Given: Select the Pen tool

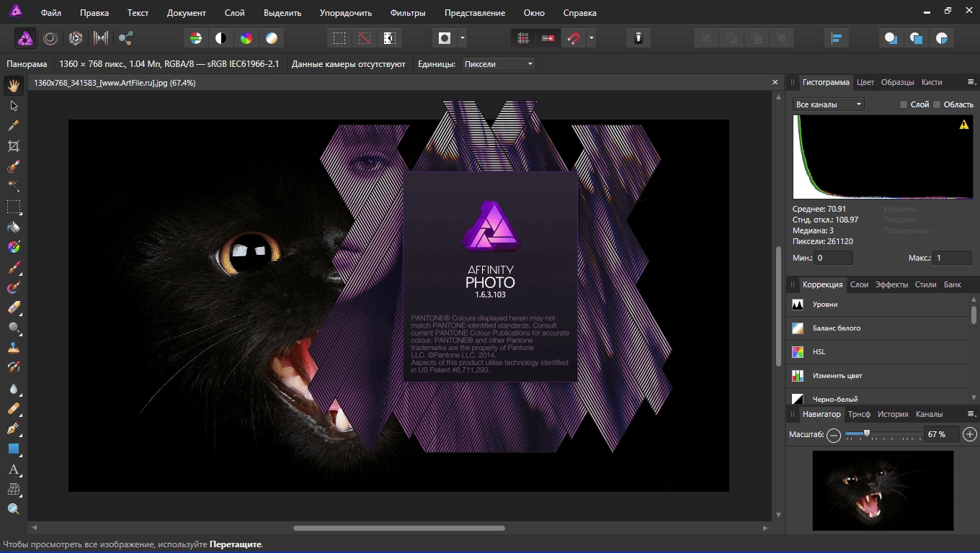Looking at the screenshot, I should click(x=14, y=428).
